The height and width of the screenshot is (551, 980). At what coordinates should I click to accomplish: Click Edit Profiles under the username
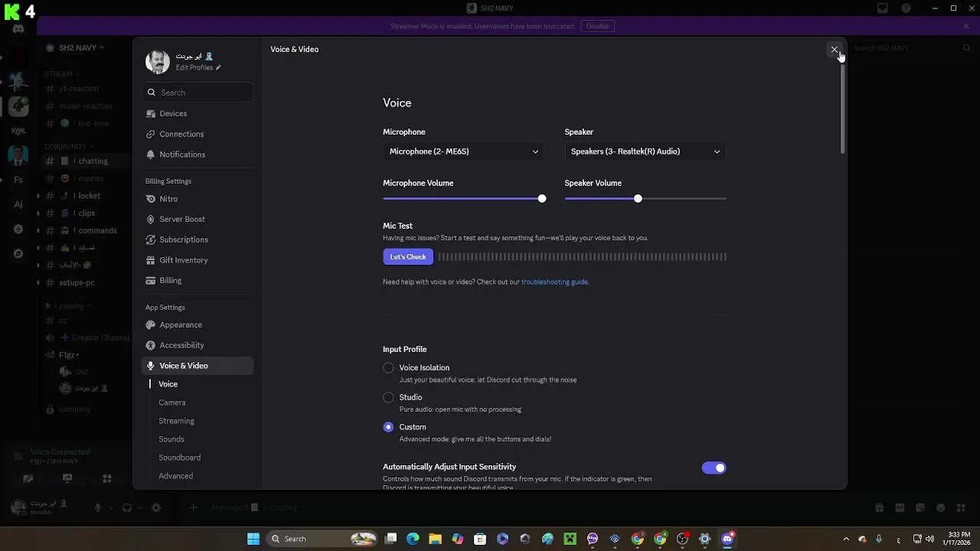pyautogui.click(x=198, y=67)
